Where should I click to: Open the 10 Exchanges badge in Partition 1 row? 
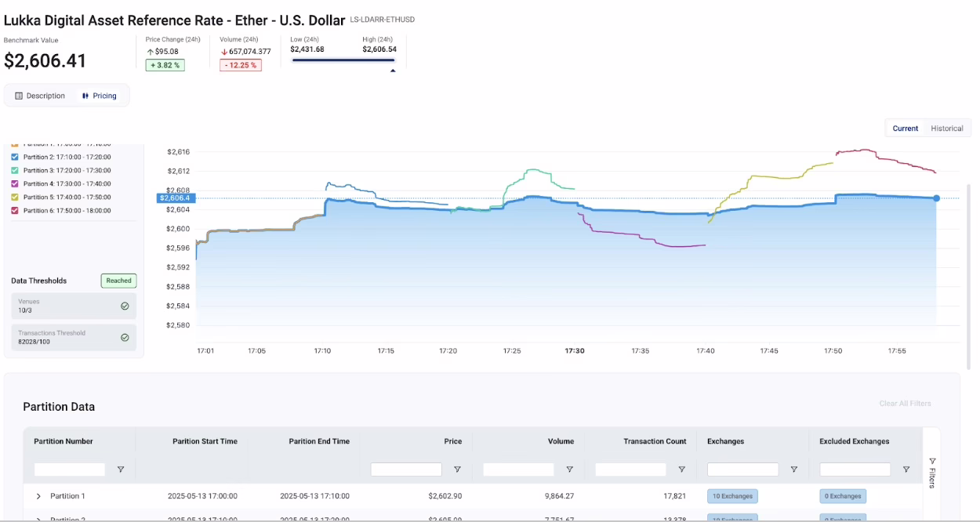(x=732, y=496)
